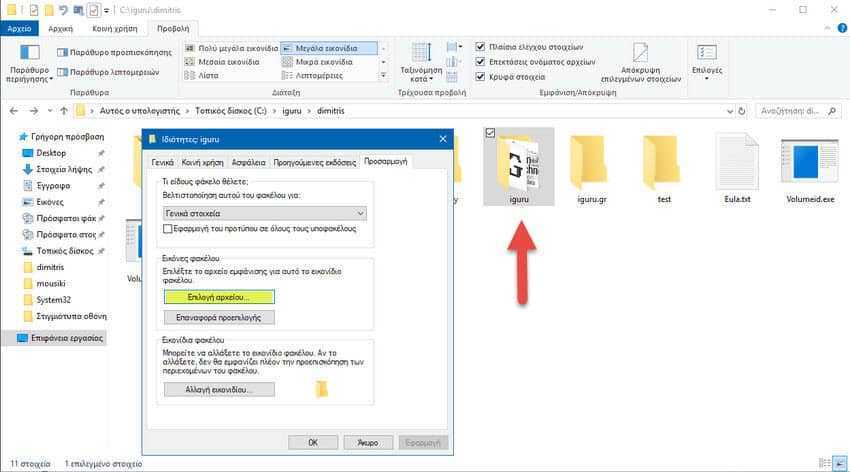Cancel the dialog with Άκυρο
The height and width of the screenshot is (472, 850).
tap(368, 442)
